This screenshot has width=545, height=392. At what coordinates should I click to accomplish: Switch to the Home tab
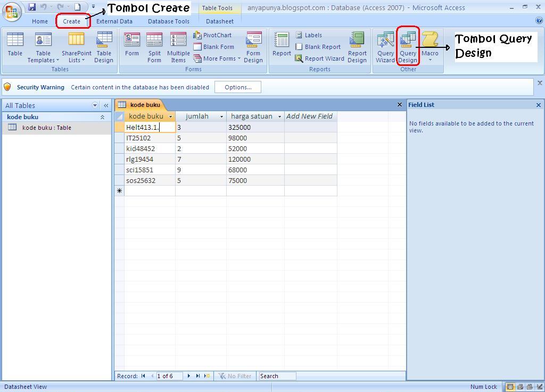[40, 21]
